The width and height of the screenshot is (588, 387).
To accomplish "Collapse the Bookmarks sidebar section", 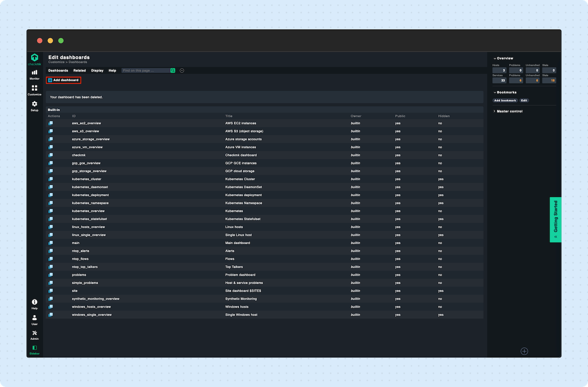I will [x=505, y=92].
